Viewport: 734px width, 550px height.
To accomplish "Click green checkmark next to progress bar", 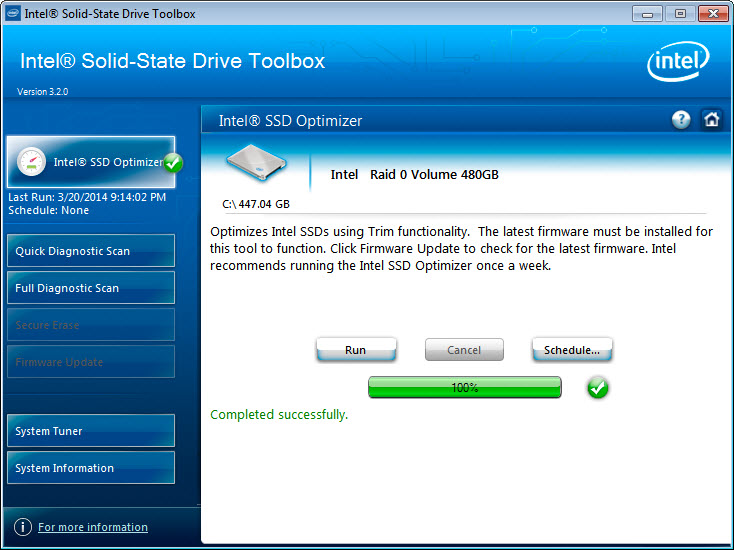I will pos(597,388).
